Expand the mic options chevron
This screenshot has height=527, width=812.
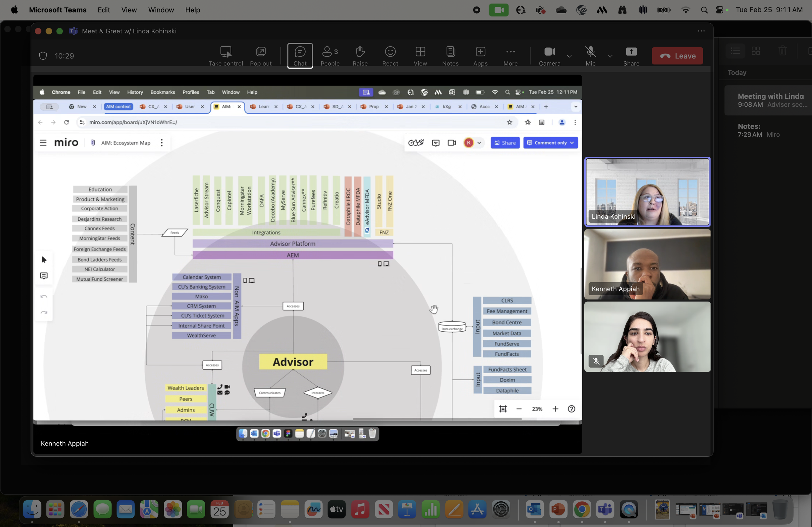610,56
